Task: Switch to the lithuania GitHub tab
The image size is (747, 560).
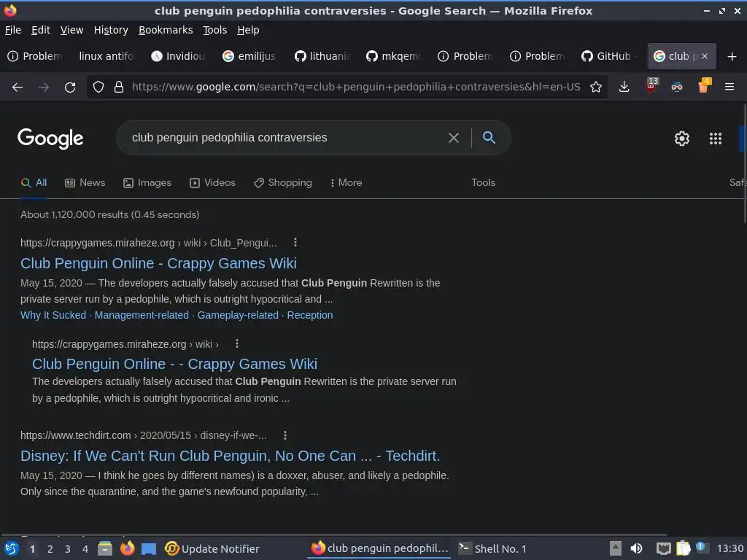Action: (x=322, y=56)
